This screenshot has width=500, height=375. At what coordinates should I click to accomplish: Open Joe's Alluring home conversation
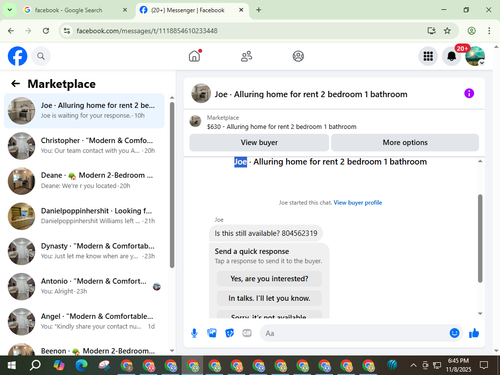pos(84,111)
